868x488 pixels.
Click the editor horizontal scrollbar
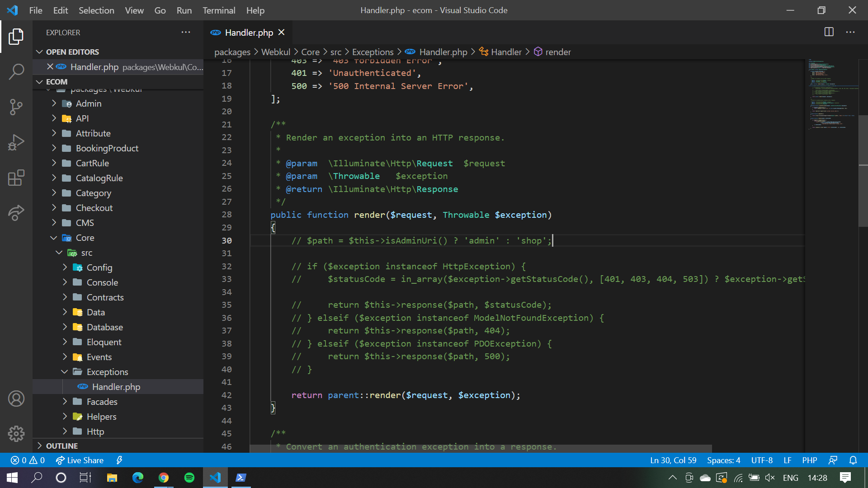click(x=481, y=449)
